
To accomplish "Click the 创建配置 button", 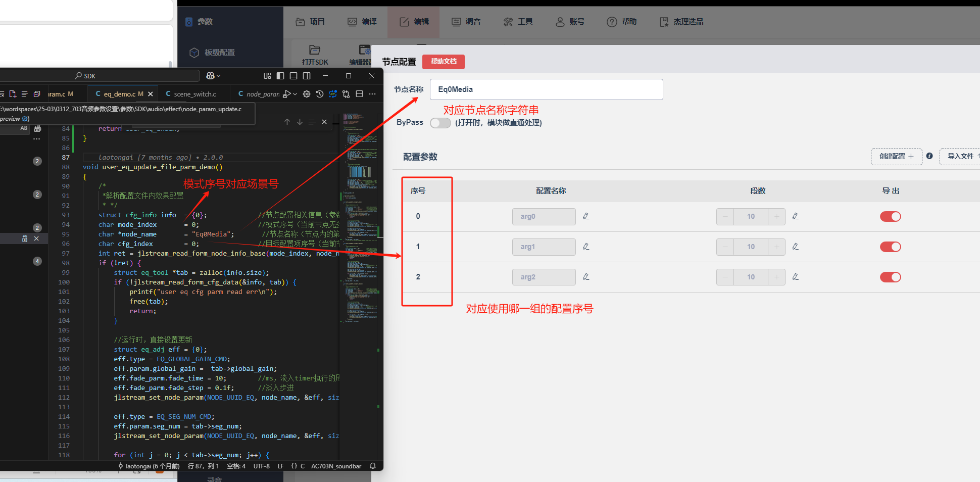I will (x=897, y=157).
